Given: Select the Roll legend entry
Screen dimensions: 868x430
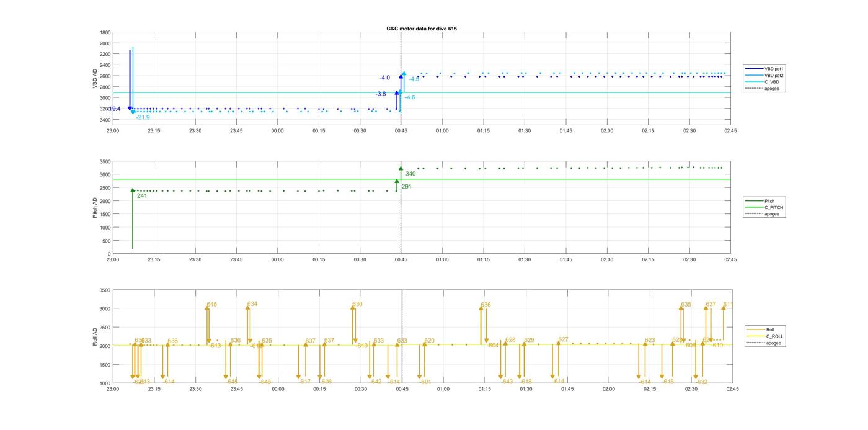Looking at the screenshot, I should point(760,329).
